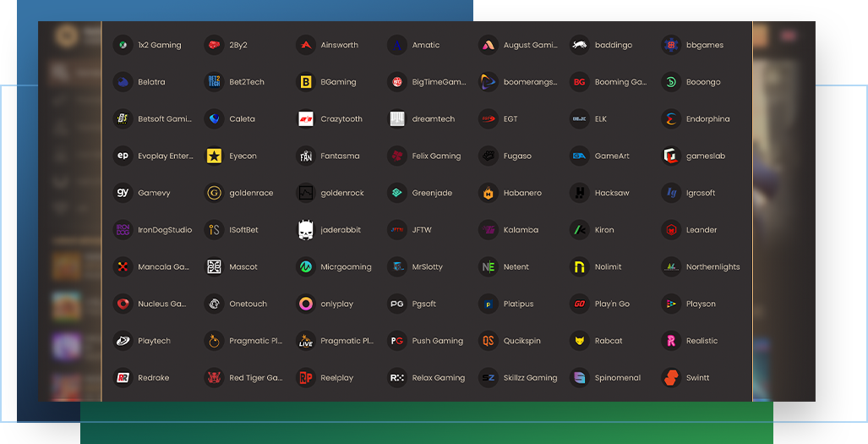
Task: Open the Ainsworth provider icon
Action: click(306, 45)
